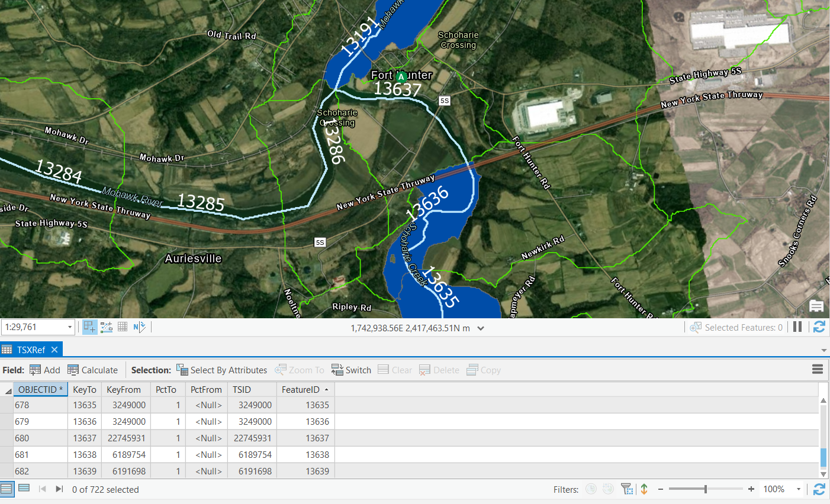Click the Null PctFrom cell in row 679

click(x=207, y=422)
